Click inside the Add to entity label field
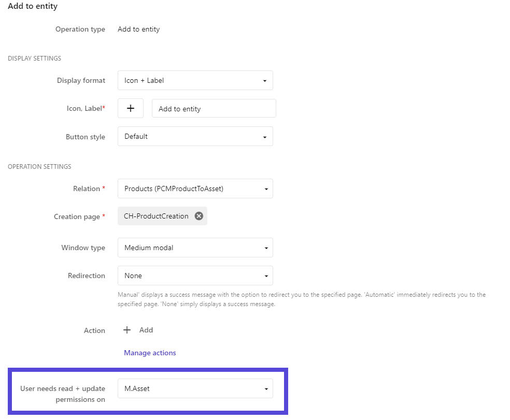 pyautogui.click(x=214, y=108)
